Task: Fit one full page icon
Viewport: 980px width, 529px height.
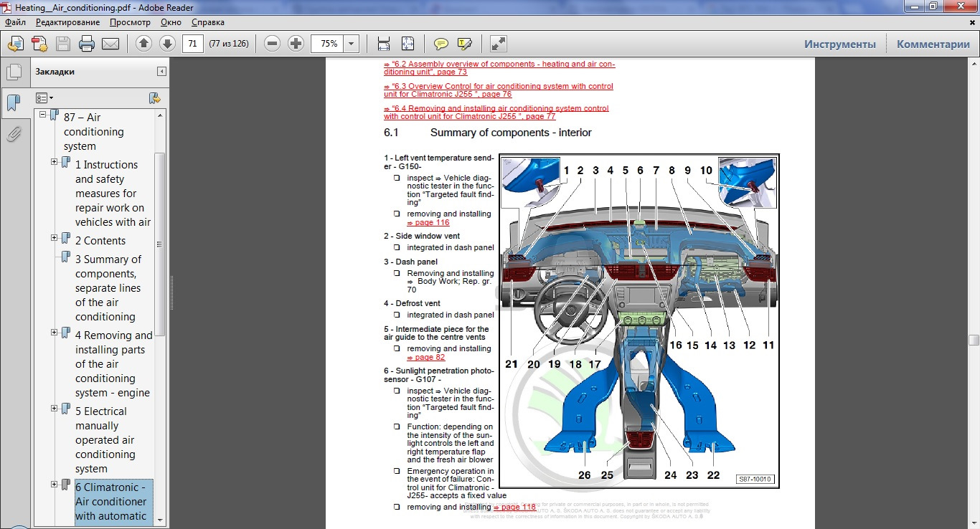Action: pos(407,44)
